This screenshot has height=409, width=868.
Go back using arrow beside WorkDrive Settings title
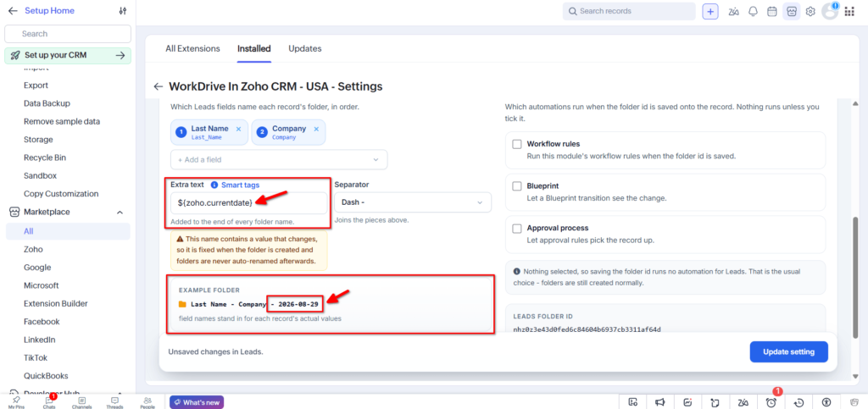pyautogui.click(x=159, y=86)
